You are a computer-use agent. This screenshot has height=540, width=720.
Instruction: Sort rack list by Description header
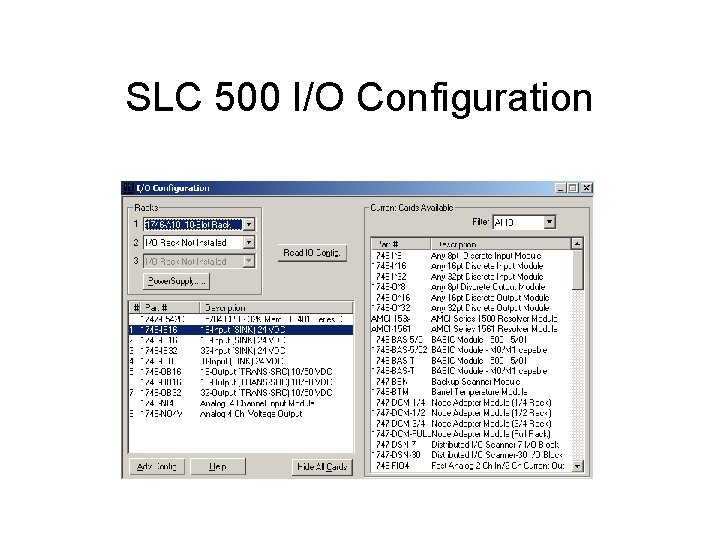(x=276, y=308)
